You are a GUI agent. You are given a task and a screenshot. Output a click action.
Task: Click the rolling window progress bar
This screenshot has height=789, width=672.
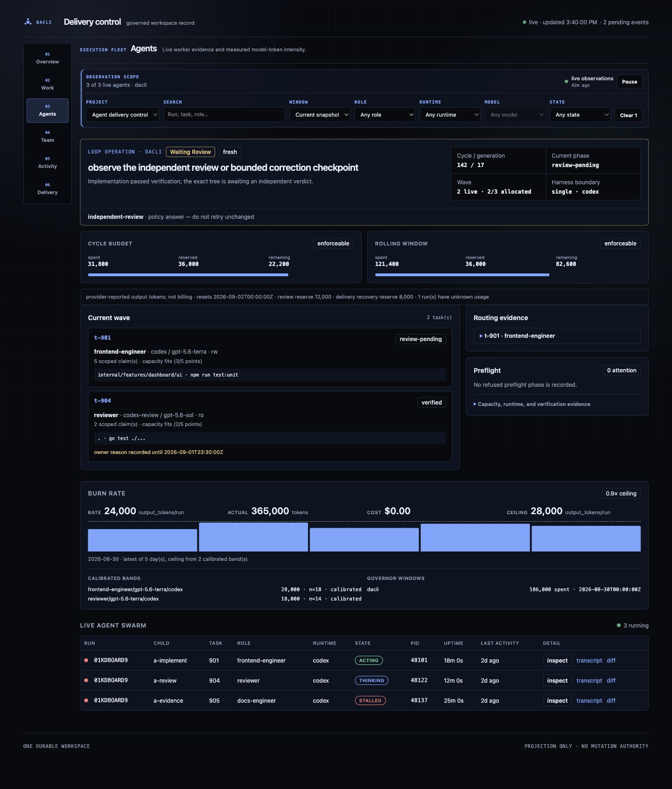click(x=508, y=275)
